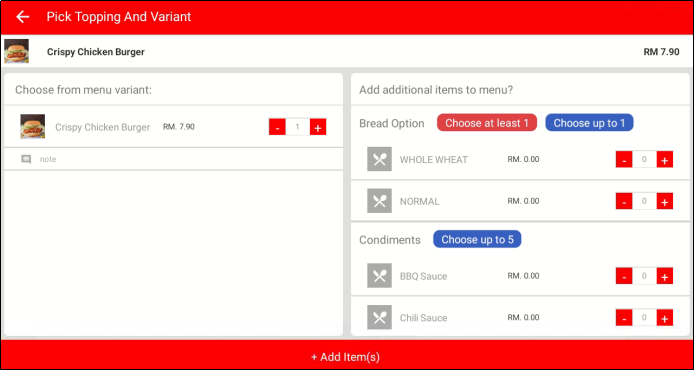Click the 'Choose up to 5' badge
This screenshot has height=371, width=695.
tap(477, 239)
